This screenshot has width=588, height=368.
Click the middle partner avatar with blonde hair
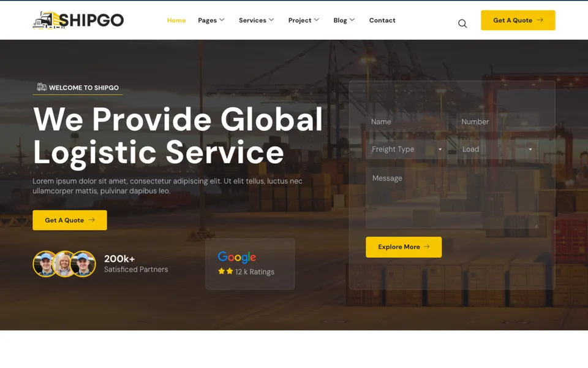[x=64, y=264]
